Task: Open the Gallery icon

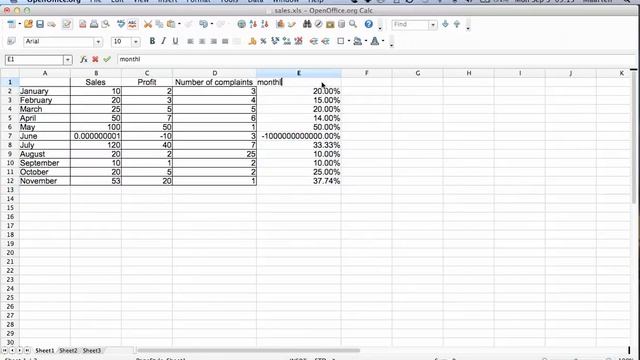Action: [330, 24]
